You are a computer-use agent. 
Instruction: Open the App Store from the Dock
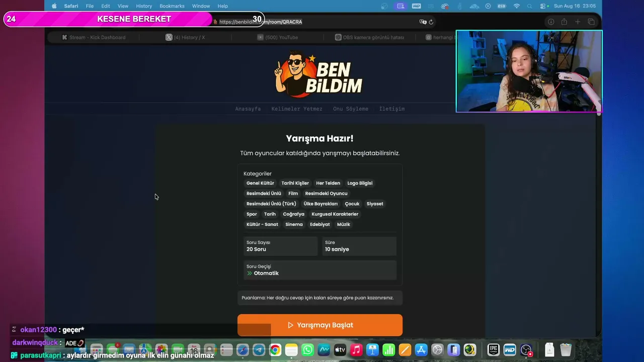[421, 350]
